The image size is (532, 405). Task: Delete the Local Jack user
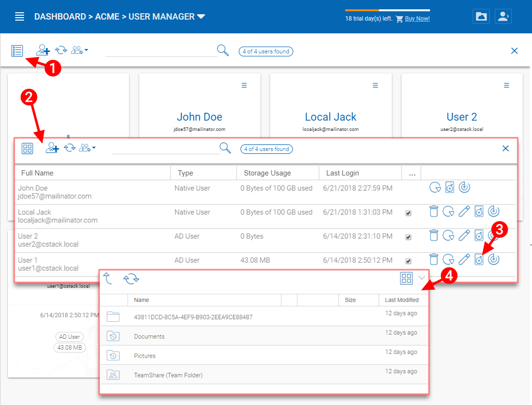(433, 211)
